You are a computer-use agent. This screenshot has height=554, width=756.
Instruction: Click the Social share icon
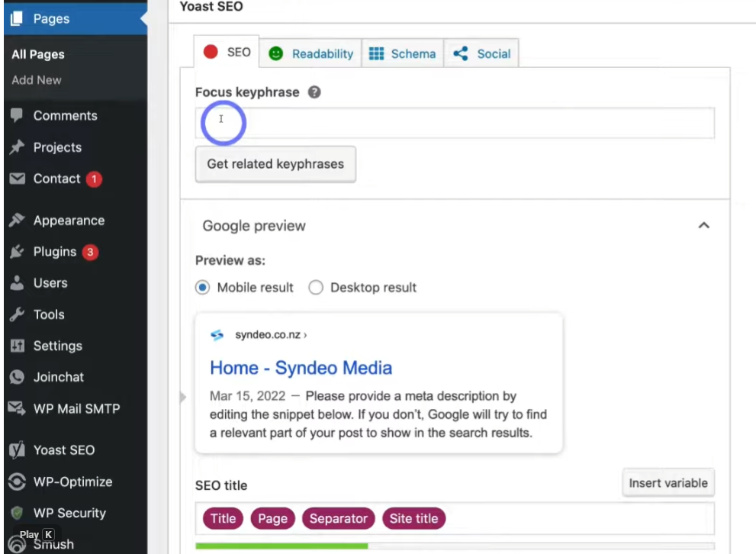point(461,53)
